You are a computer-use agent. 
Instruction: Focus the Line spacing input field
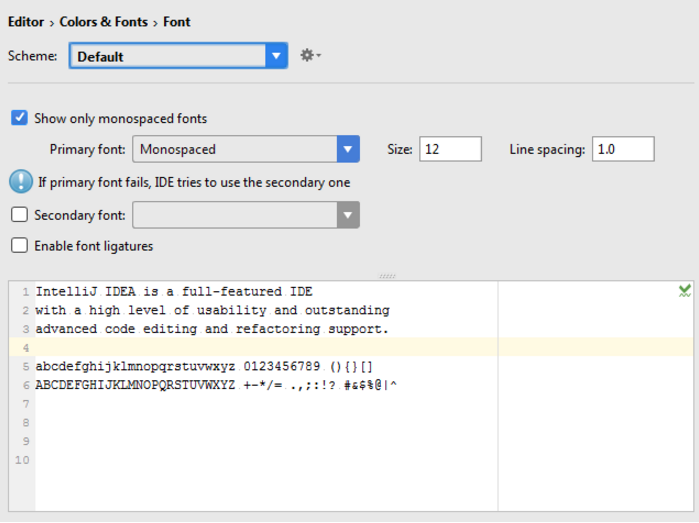623,150
